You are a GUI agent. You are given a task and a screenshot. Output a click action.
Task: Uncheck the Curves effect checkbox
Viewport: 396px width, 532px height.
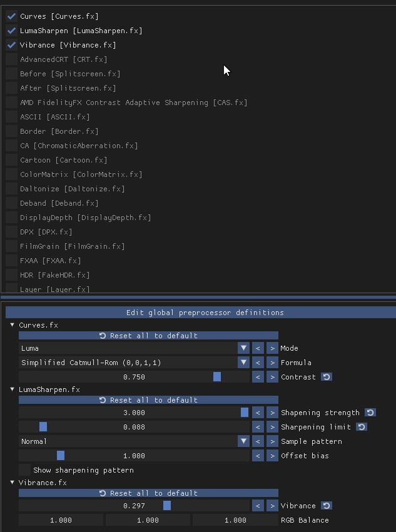coord(11,16)
